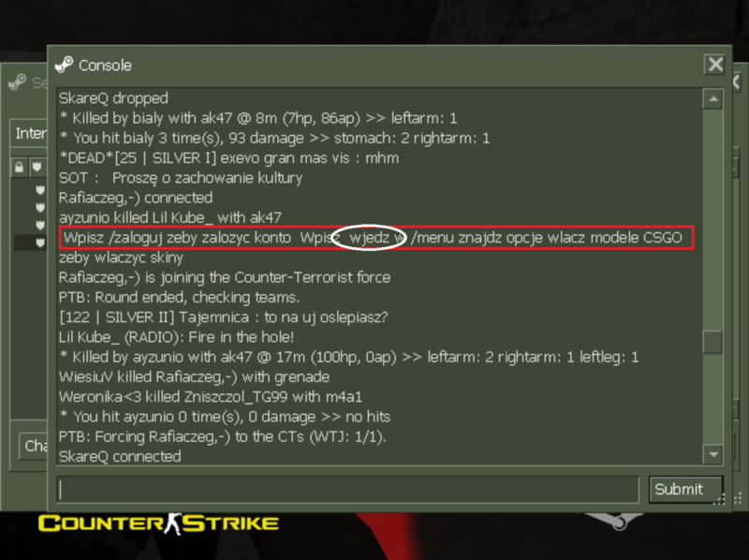This screenshot has width=749, height=560.
Task: Select the highlighted fourth server row shield
Action: coord(40,243)
